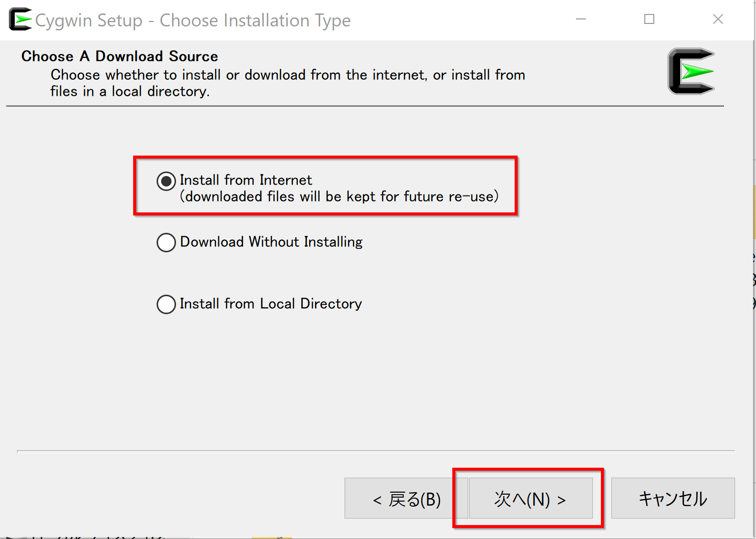This screenshot has height=539, width=756.
Task: Select Install from Local Directory radio button
Action: coord(166,304)
